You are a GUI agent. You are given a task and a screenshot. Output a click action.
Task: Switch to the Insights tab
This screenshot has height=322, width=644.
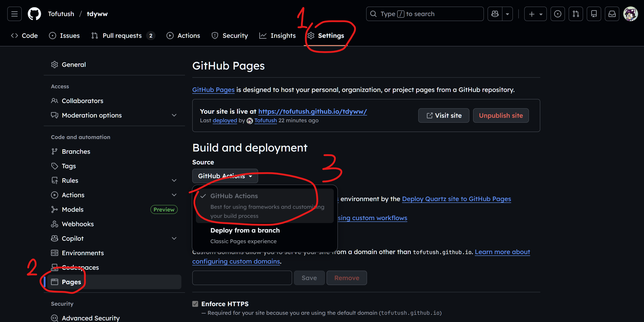pos(277,36)
